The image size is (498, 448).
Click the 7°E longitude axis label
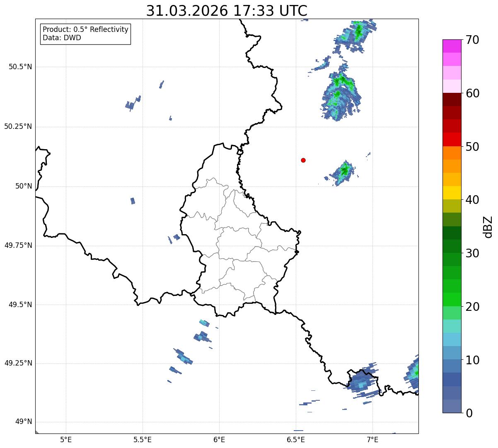pyautogui.click(x=373, y=439)
